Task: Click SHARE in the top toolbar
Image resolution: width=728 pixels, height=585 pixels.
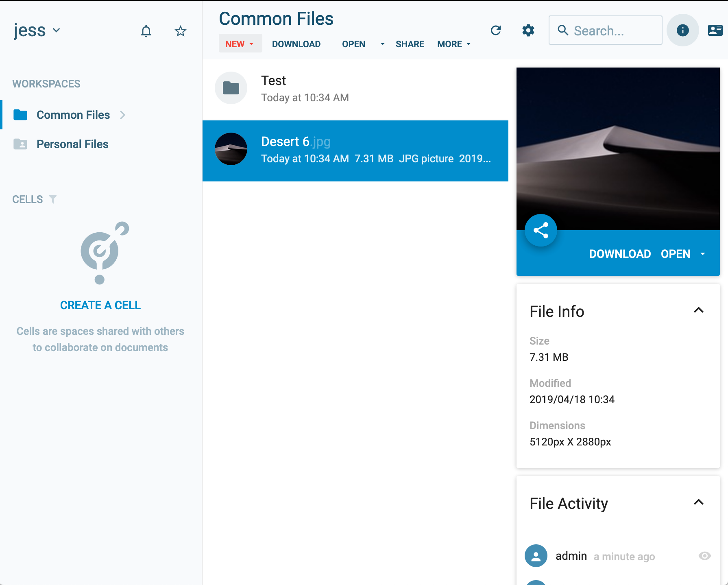Action: click(x=410, y=44)
